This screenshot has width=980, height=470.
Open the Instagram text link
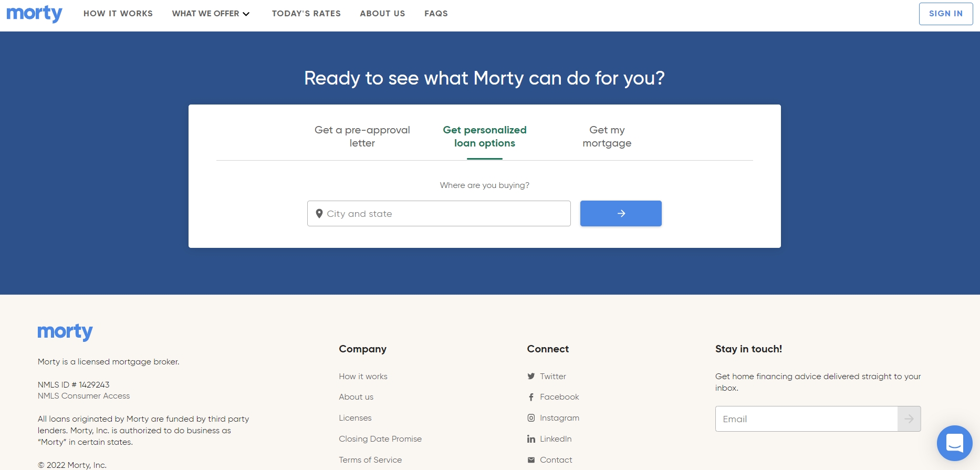pyautogui.click(x=559, y=418)
